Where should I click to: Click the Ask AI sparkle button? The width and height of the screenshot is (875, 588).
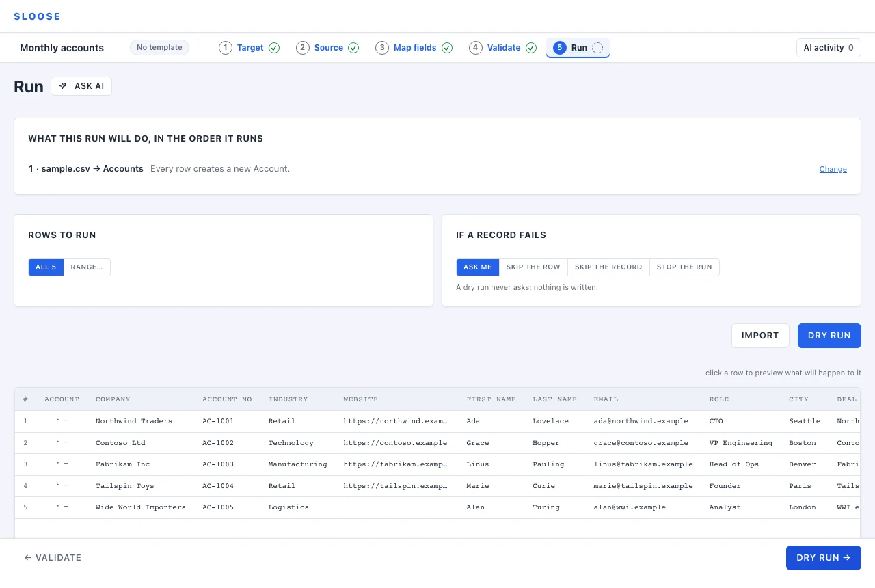point(81,86)
